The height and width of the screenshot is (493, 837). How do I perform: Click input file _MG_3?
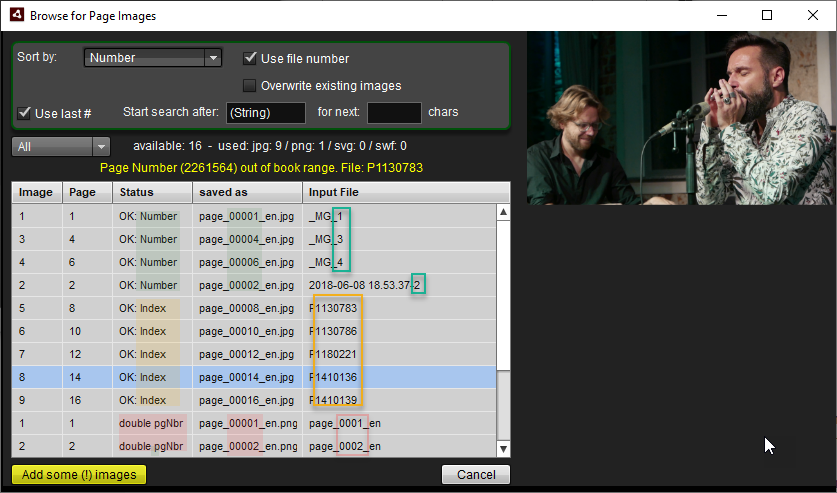click(x=326, y=240)
